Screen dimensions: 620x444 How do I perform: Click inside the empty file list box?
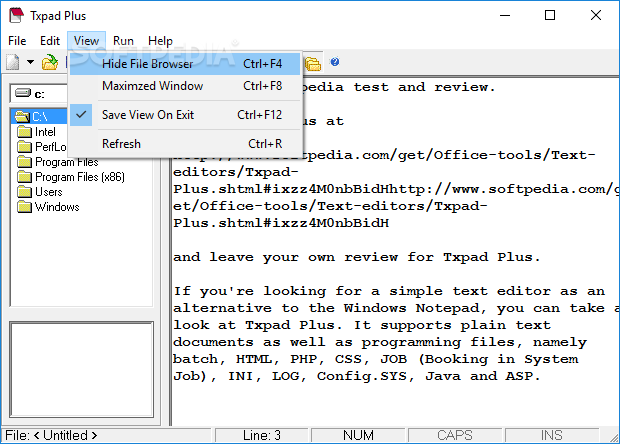click(82, 369)
